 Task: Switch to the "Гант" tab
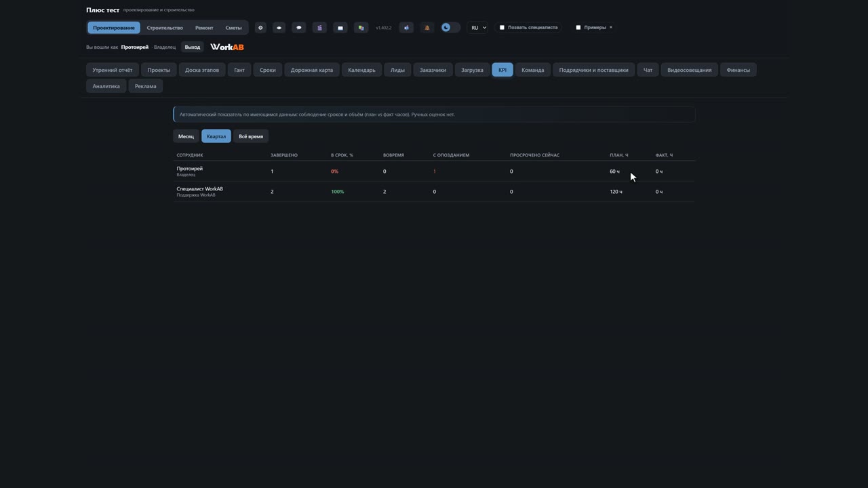239,70
